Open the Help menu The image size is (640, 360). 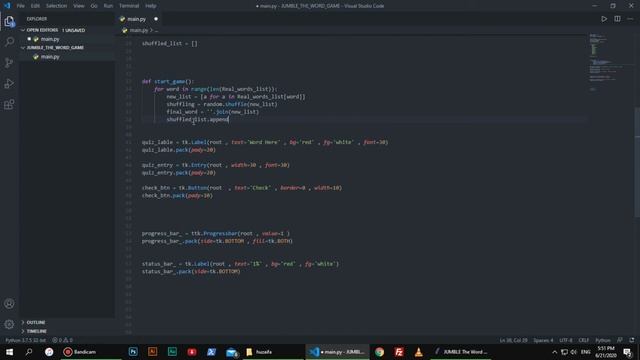pos(151,6)
